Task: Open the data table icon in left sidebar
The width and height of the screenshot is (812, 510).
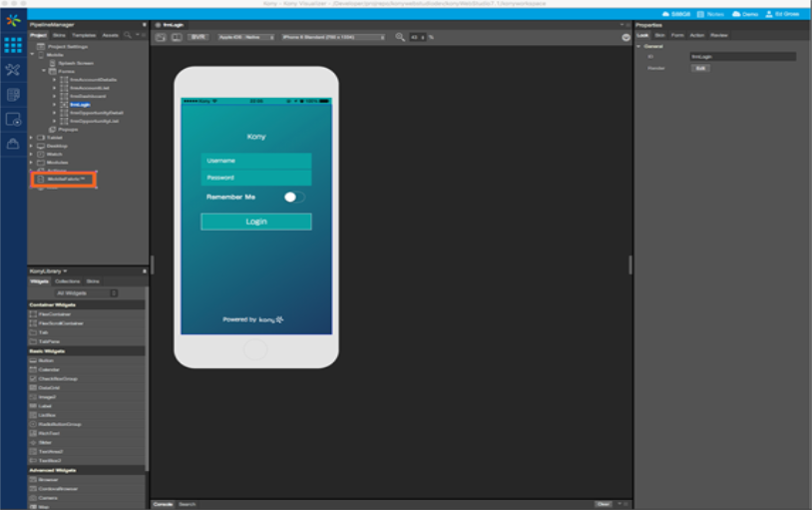Action: [13, 95]
